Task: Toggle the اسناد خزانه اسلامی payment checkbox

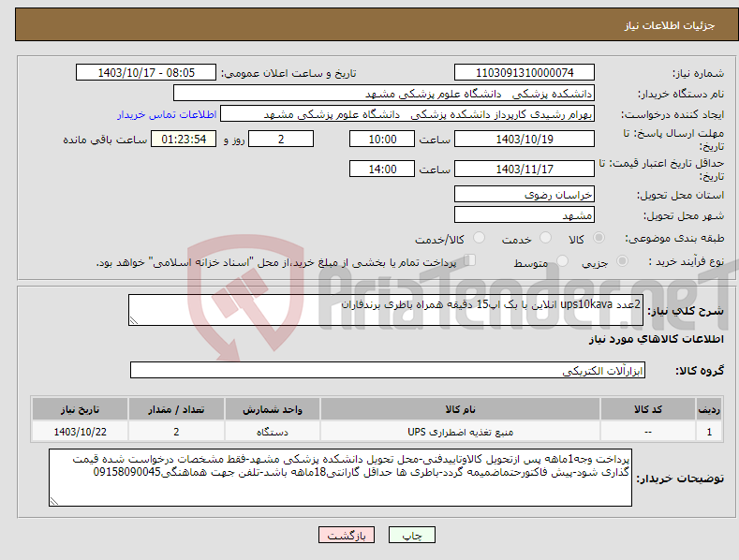Action: point(470,259)
